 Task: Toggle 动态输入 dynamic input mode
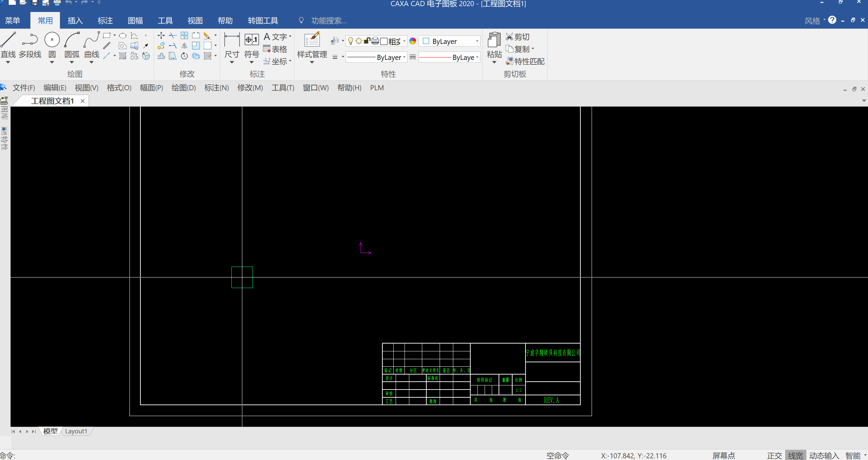point(824,455)
